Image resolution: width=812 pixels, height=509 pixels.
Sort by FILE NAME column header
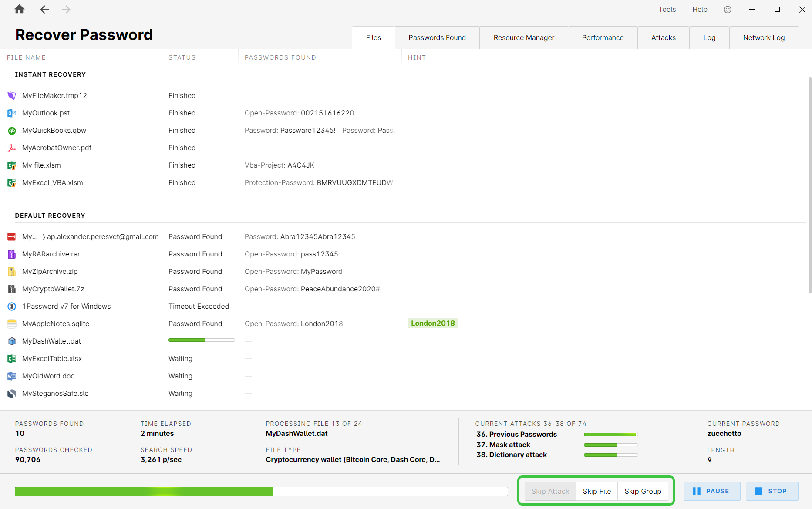tap(26, 57)
